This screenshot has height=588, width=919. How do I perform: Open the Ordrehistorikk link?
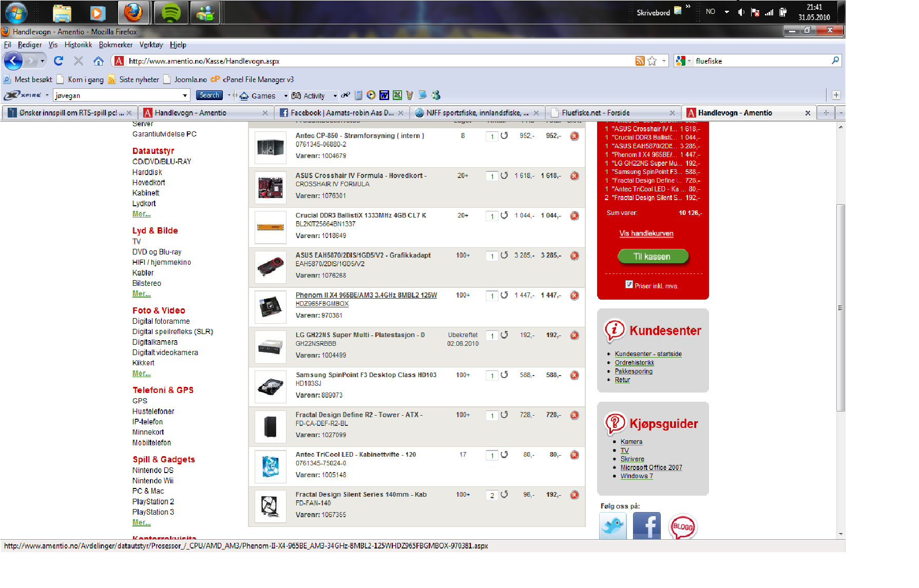635,363
